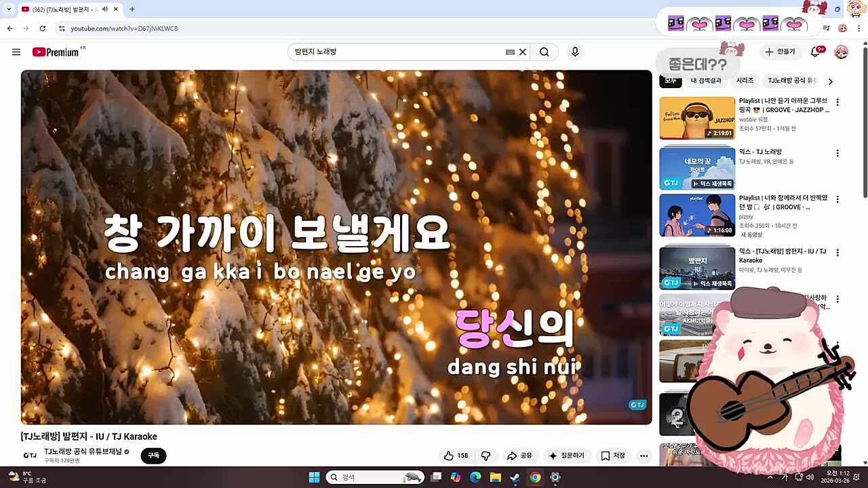This screenshot has width=868, height=488.
Task: Open site information icon in address bar
Action: [x=62, y=28]
